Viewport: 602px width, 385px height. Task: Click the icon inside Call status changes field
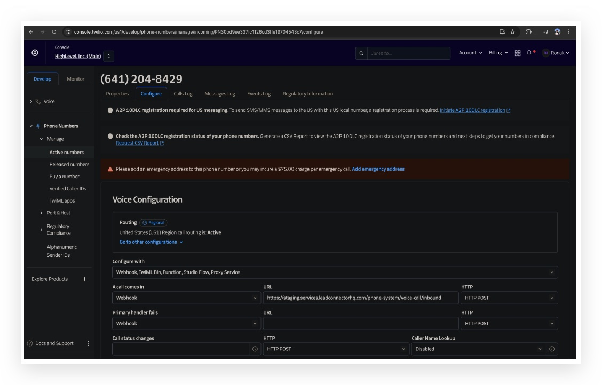[x=255, y=349]
